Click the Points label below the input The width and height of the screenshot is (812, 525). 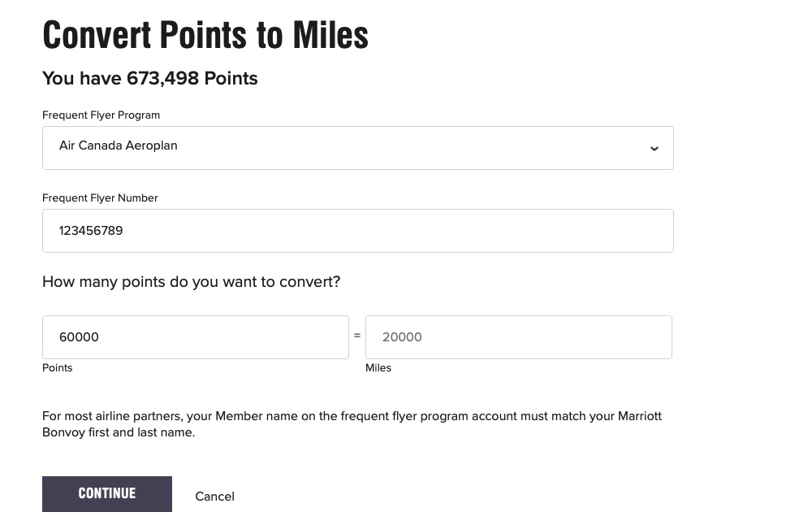57,367
